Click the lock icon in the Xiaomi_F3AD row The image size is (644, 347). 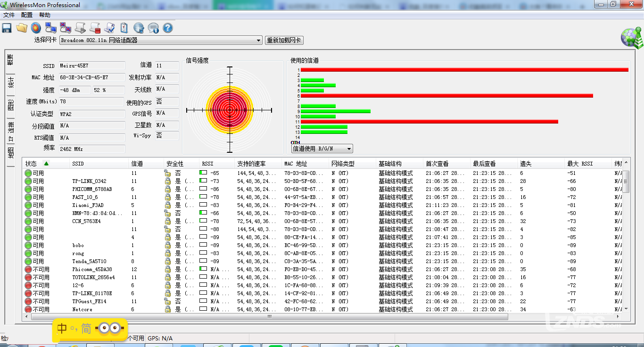click(167, 205)
